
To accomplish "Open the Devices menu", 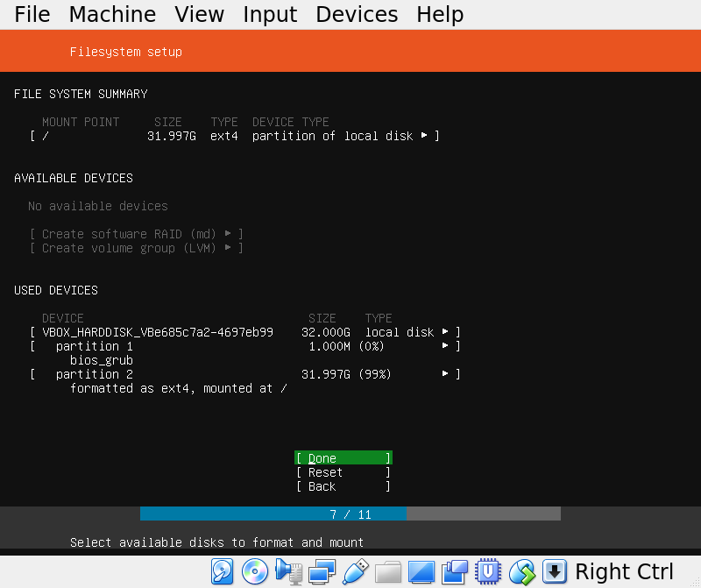I will 356,14.
